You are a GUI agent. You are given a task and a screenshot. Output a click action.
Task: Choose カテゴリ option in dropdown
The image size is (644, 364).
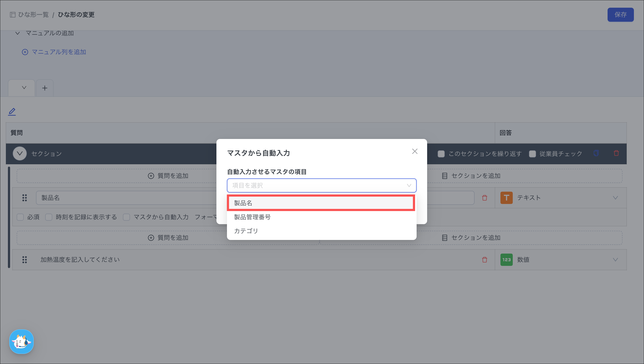point(246,231)
